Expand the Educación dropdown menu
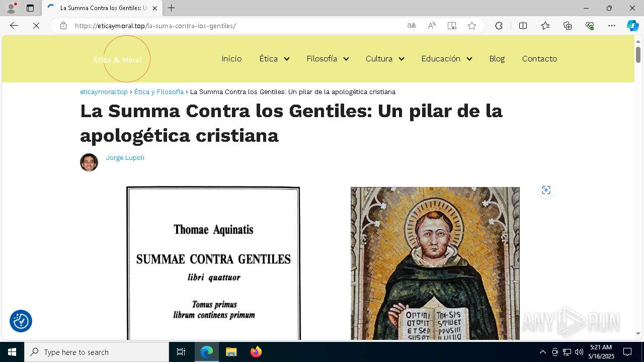644x362 pixels. [x=469, y=59]
